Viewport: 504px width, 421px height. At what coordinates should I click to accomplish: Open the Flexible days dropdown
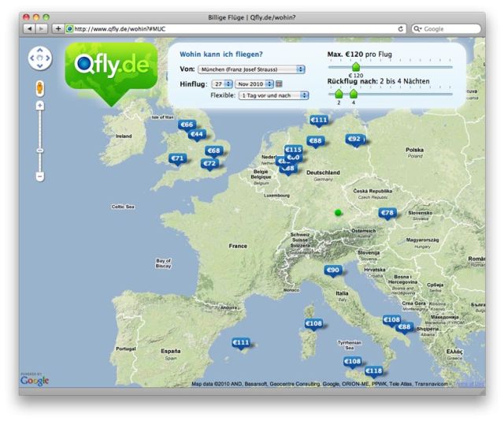(273, 95)
